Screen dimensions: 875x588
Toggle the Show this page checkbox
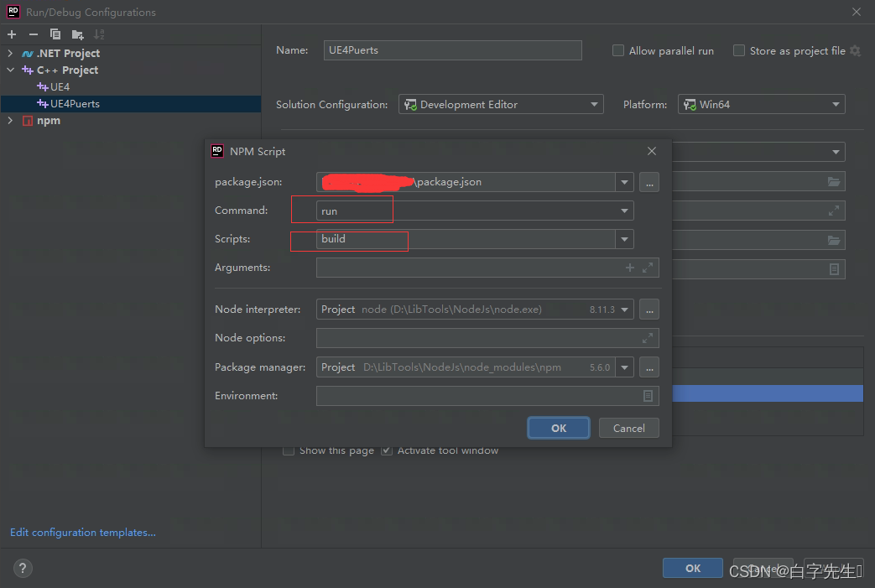tap(289, 450)
